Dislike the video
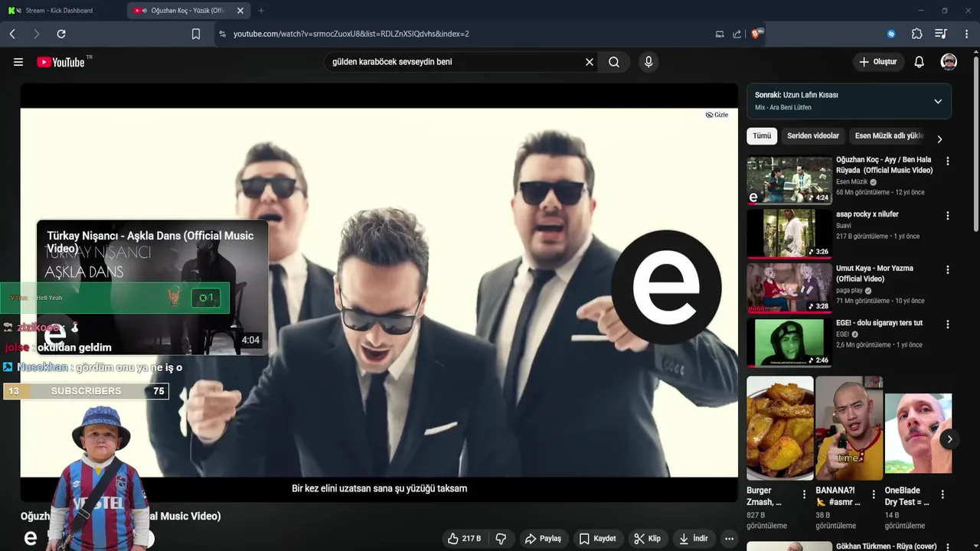 click(501, 539)
